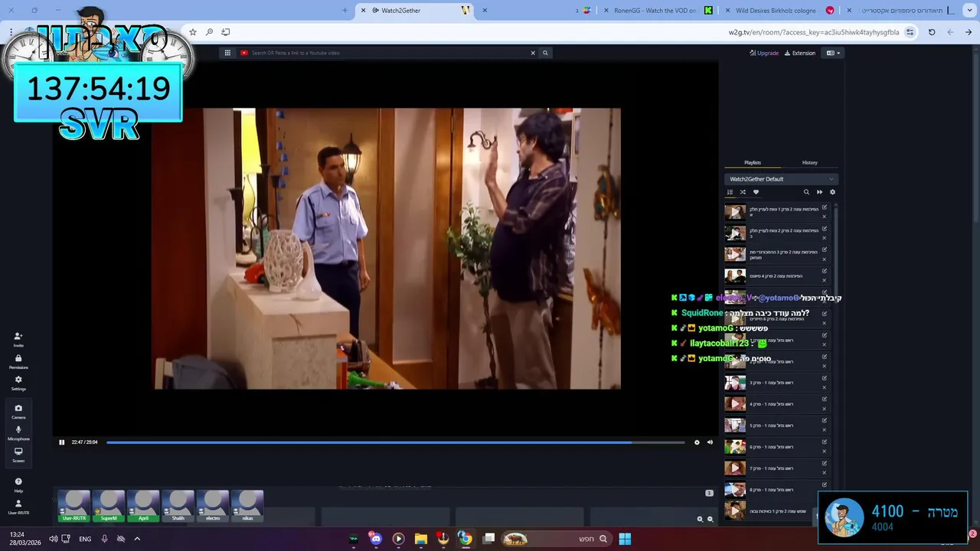This screenshot has width=980, height=551.
Task: Open Permissions lock icon in sidebar
Action: [x=18, y=361]
